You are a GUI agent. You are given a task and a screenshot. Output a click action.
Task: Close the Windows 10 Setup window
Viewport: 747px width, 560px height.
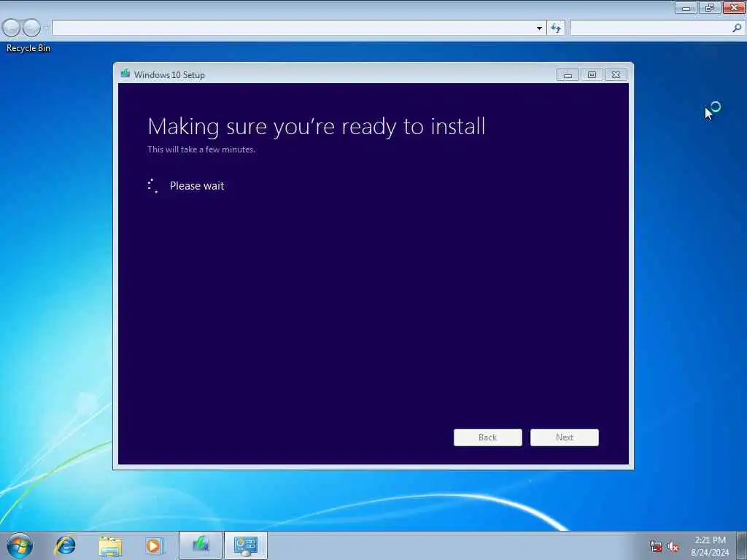pyautogui.click(x=616, y=75)
